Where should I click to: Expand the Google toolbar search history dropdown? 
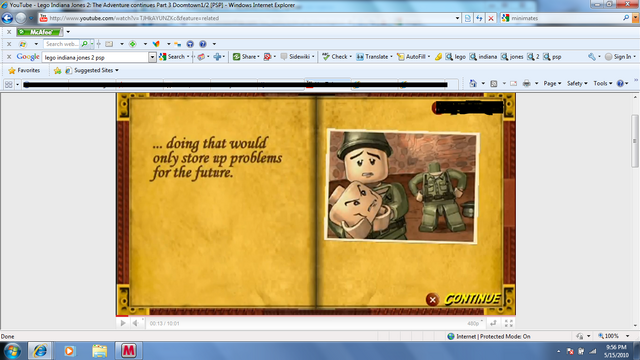[x=152, y=57]
